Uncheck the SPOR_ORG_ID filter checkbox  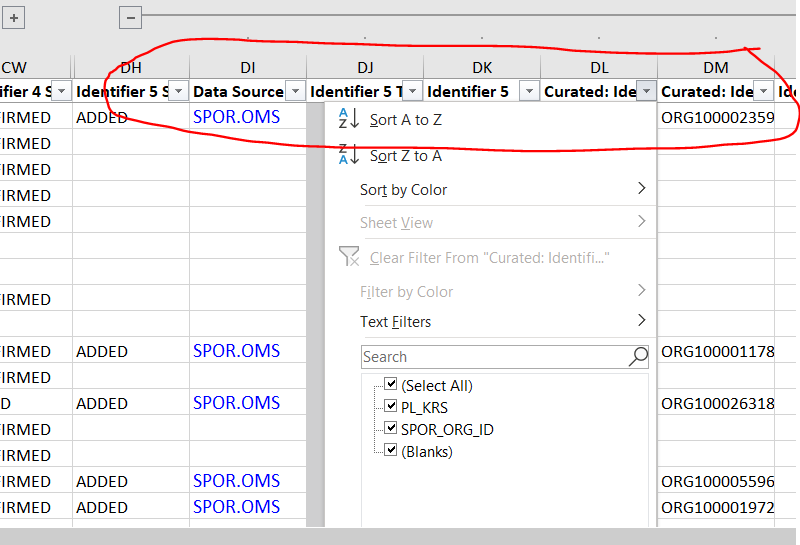pyautogui.click(x=391, y=429)
